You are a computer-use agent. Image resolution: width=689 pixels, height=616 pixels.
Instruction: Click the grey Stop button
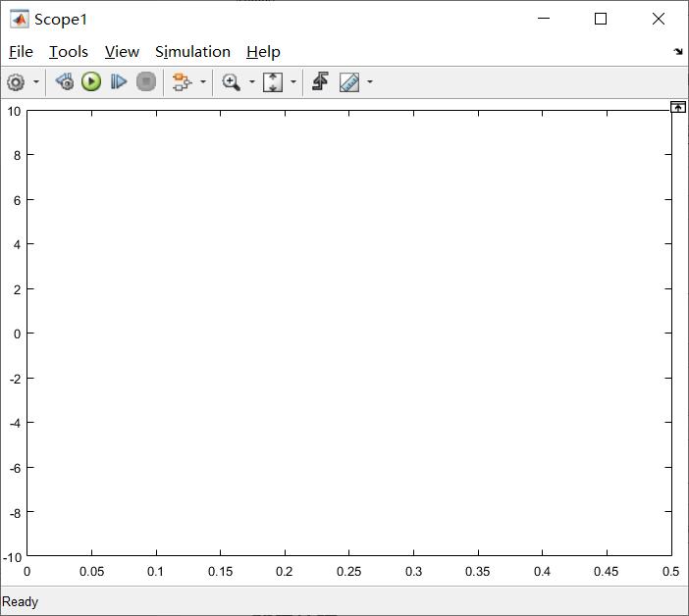[x=146, y=82]
